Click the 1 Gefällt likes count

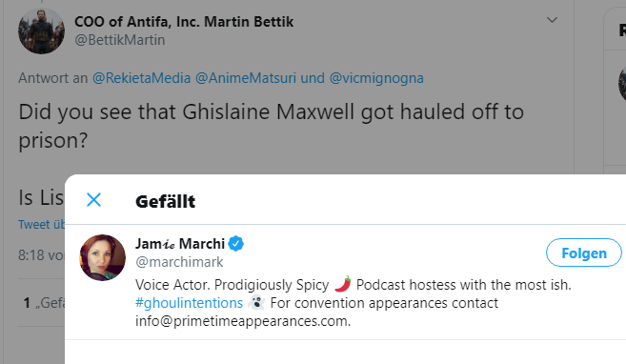click(x=44, y=303)
